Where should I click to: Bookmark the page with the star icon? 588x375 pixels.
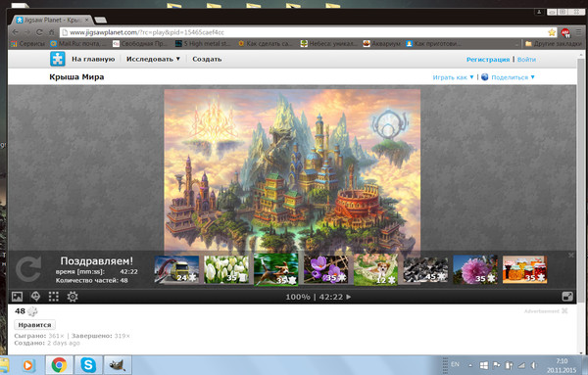point(552,32)
